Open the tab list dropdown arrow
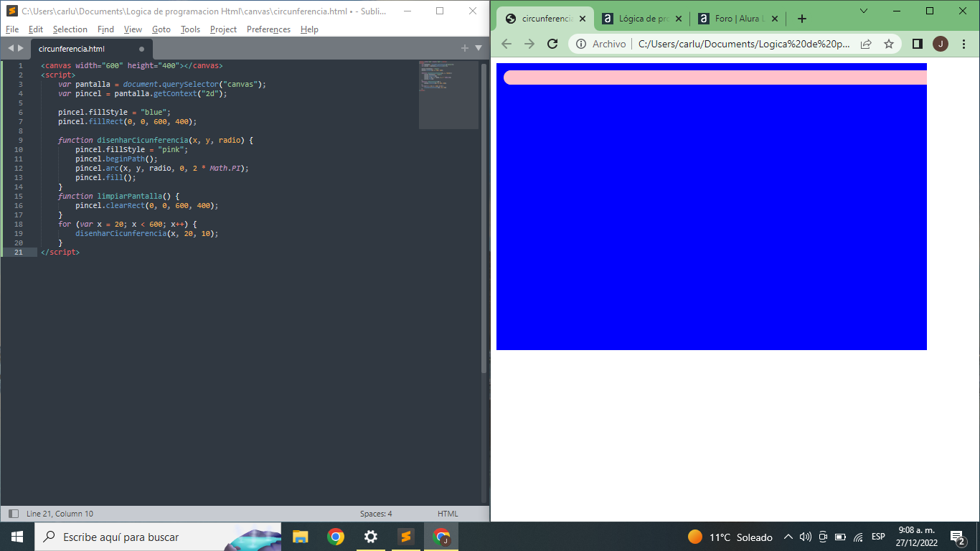This screenshot has width=980, height=551. [479, 48]
